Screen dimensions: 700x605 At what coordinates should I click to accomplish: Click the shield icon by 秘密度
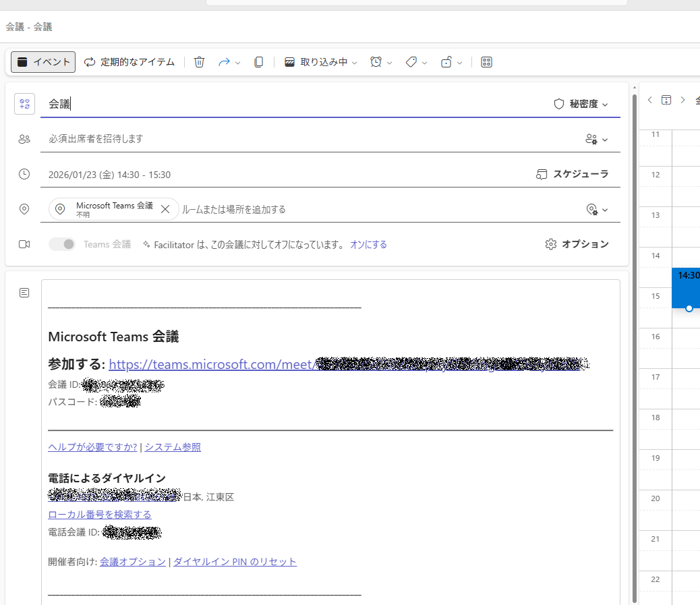(559, 104)
